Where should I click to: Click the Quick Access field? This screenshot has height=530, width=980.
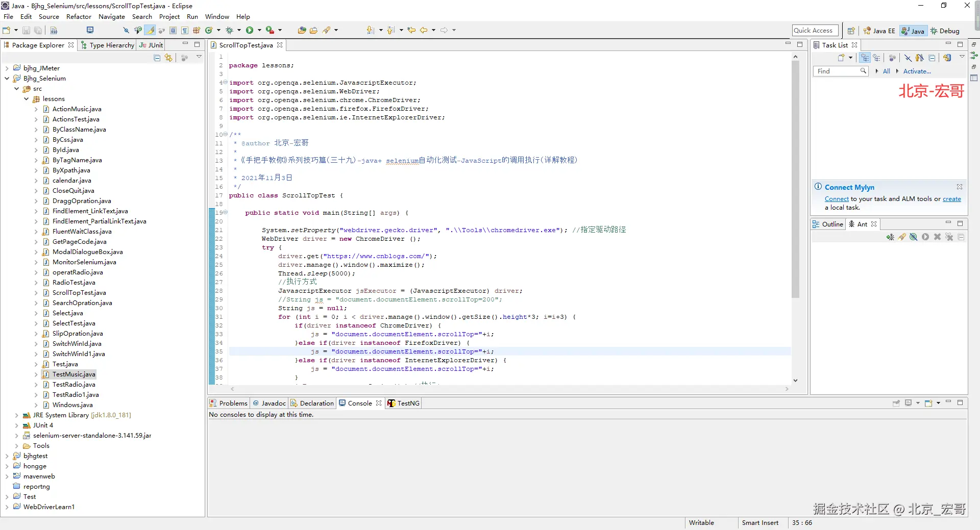click(x=815, y=31)
